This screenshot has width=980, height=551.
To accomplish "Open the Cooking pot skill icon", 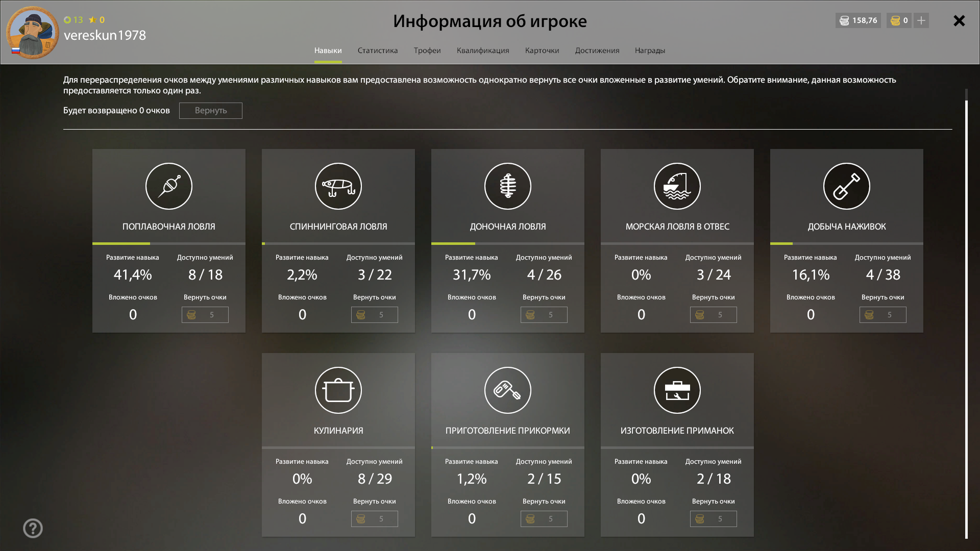I will 338,390.
